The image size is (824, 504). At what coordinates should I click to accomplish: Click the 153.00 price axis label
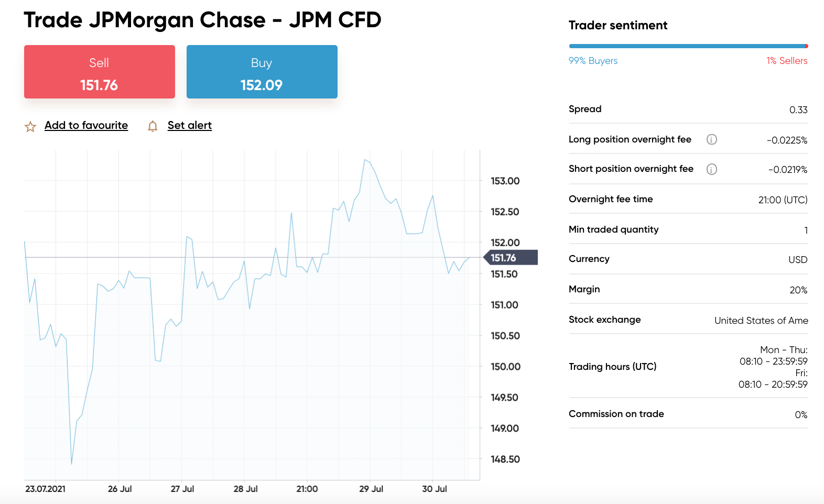click(x=505, y=181)
